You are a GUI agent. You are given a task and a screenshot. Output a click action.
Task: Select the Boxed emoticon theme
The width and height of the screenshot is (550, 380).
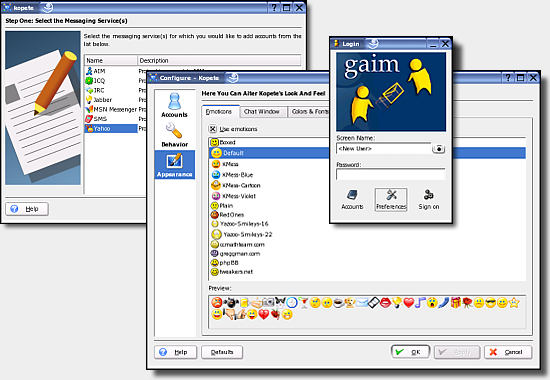click(x=223, y=142)
